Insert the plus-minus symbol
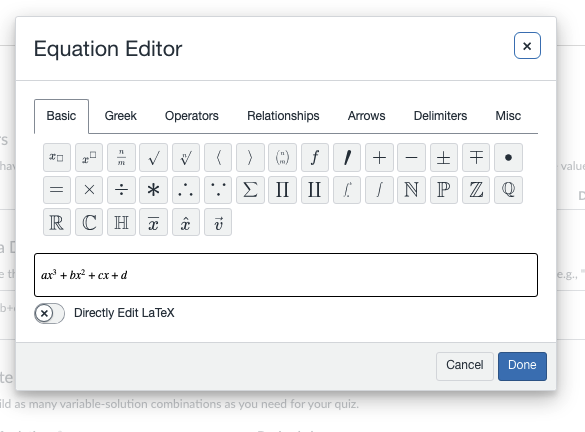The image size is (585, 432). click(444, 157)
